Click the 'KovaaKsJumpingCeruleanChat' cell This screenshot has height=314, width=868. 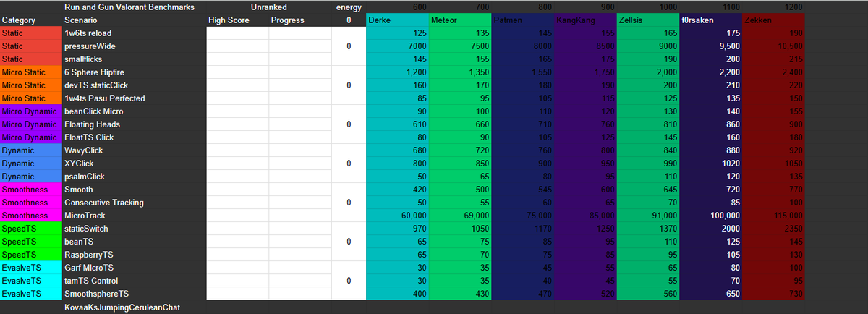point(134,307)
